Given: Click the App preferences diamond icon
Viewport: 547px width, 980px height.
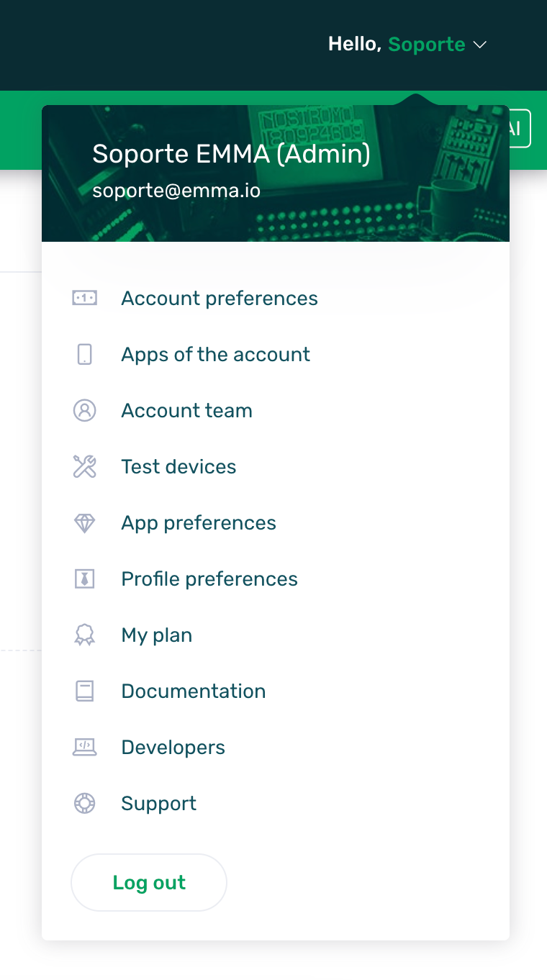Looking at the screenshot, I should (84, 522).
